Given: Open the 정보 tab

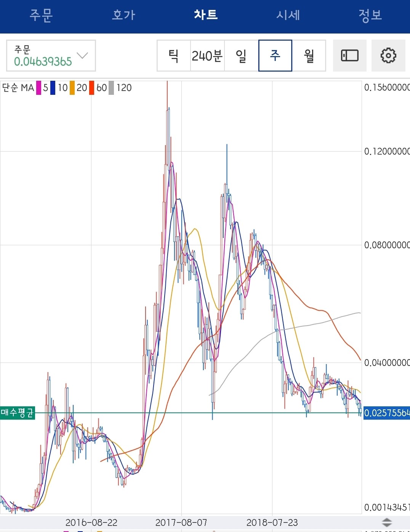Looking at the screenshot, I should [x=370, y=15].
